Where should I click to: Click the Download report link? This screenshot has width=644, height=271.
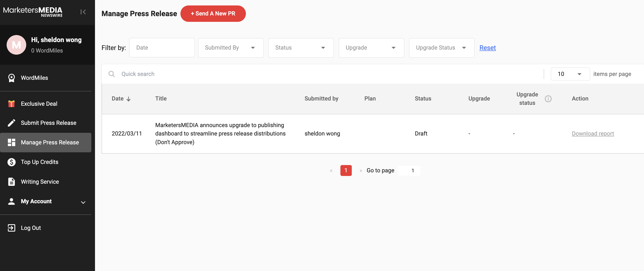(x=592, y=134)
